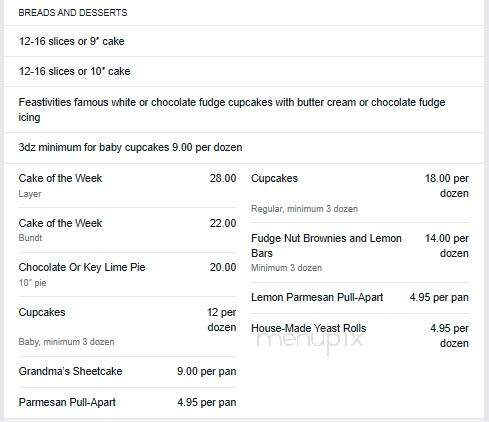The width and height of the screenshot is (489, 422).
Task: Click the 9.00 per pan sheetcake price
Action: point(207,371)
